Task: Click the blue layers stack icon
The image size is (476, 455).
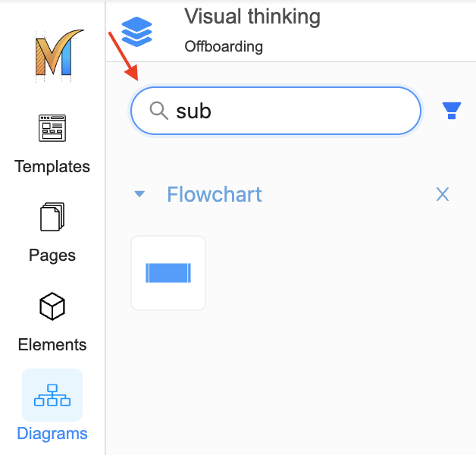Action: coord(136,32)
